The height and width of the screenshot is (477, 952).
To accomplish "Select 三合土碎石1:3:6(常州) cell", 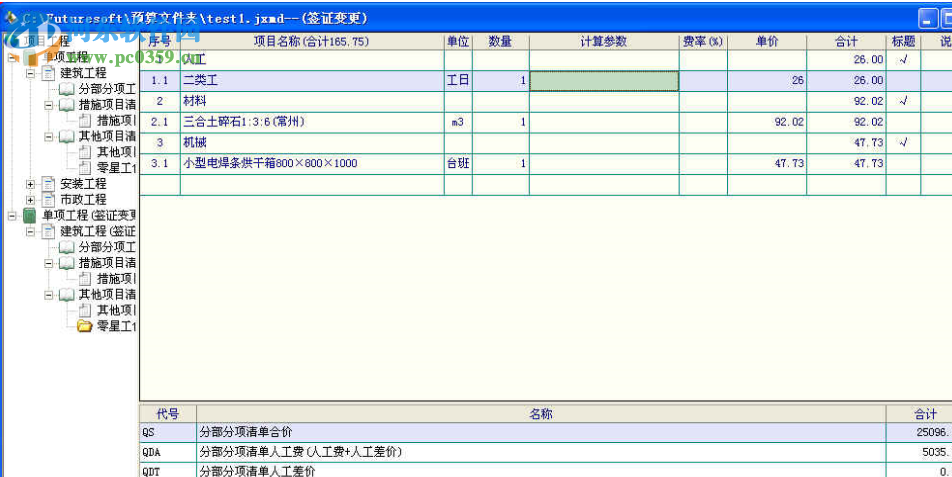I will (312, 122).
